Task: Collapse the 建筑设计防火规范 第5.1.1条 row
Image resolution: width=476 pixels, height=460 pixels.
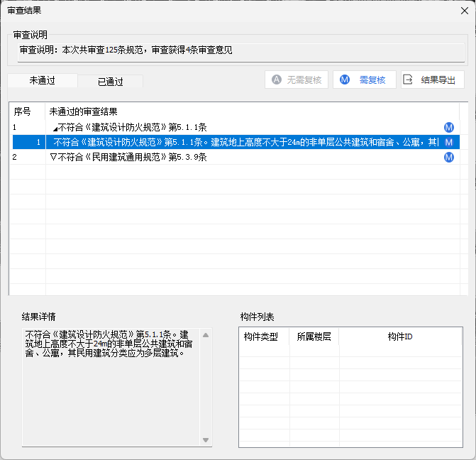Action: (55, 128)
